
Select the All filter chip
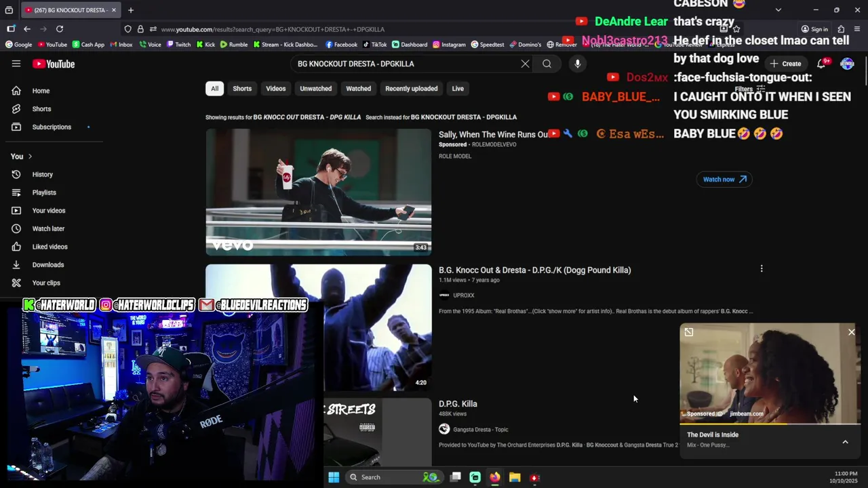pos(214,89)
